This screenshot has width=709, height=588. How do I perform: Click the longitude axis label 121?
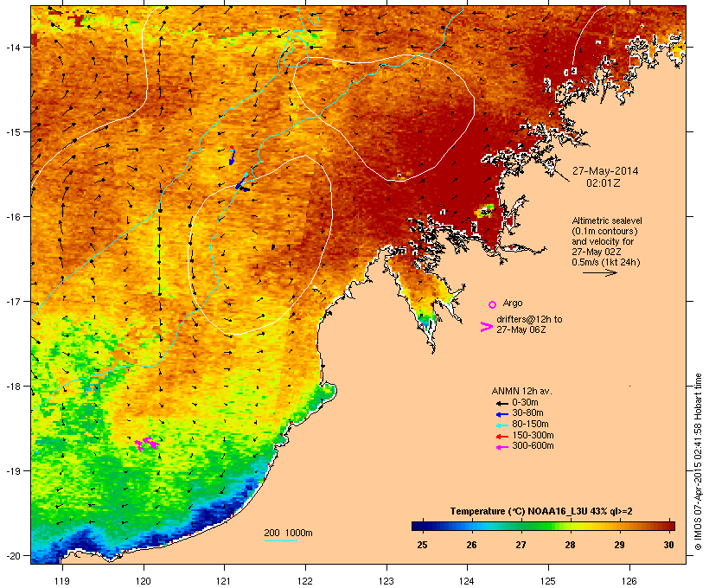(x=224, y=580)
